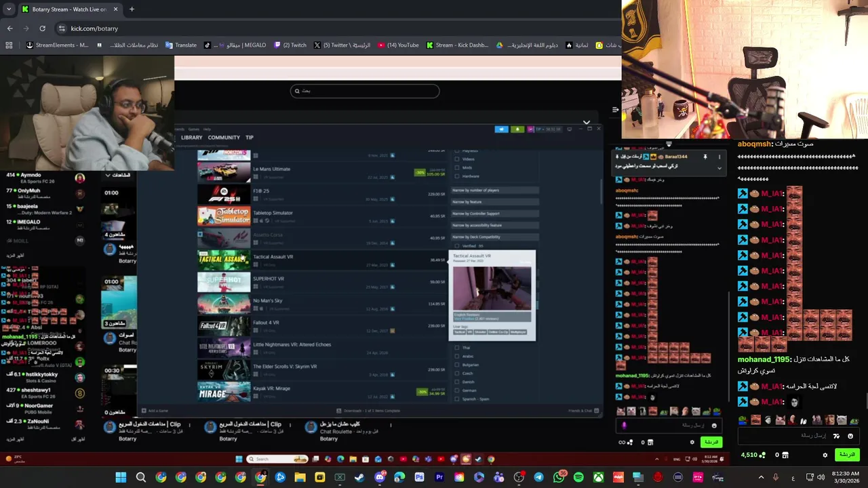The height and width of the screenshot is (488, 868).
Task: Tick the German language checkbox
Action: tap(457, 390)
